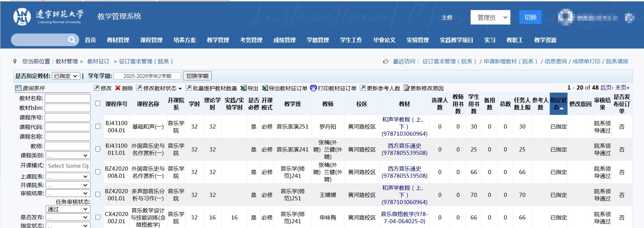This screenshot has height=228, width=644.
Task: Go to the 后页 next page link
Action: click(x=606, y=88)
